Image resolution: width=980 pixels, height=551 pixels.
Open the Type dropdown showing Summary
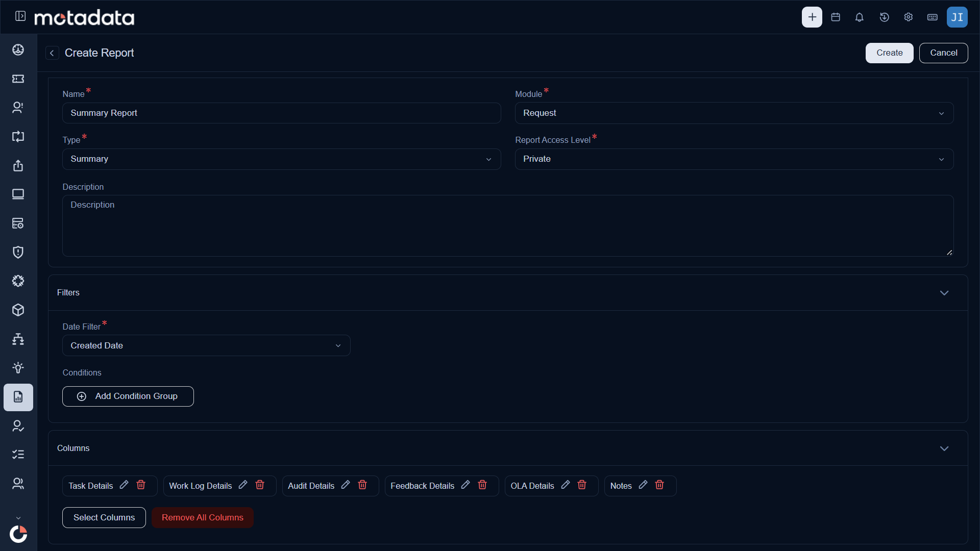click(281, 159)
